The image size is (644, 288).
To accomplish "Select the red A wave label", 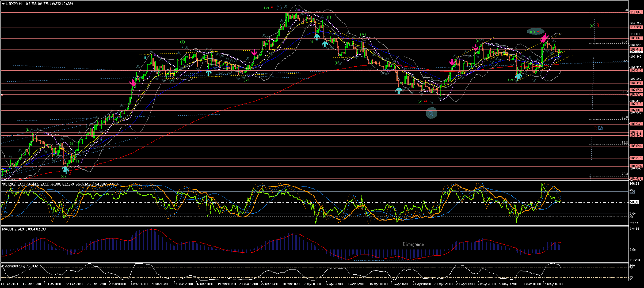I will point(425,101).
